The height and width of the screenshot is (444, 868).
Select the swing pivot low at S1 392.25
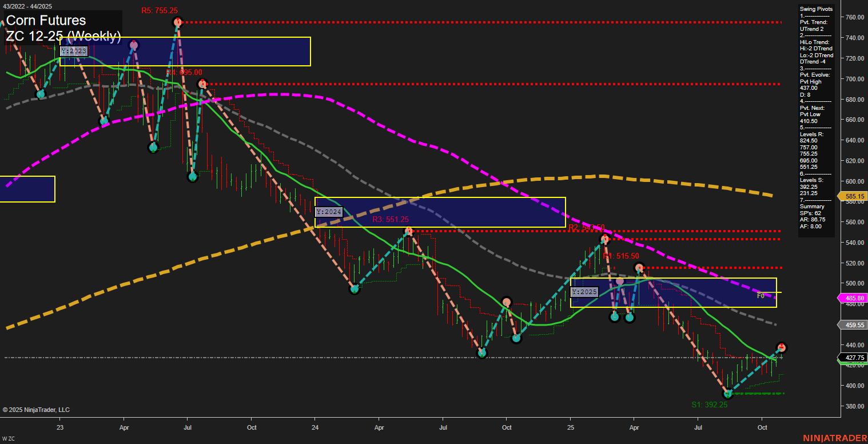[727, 394]
